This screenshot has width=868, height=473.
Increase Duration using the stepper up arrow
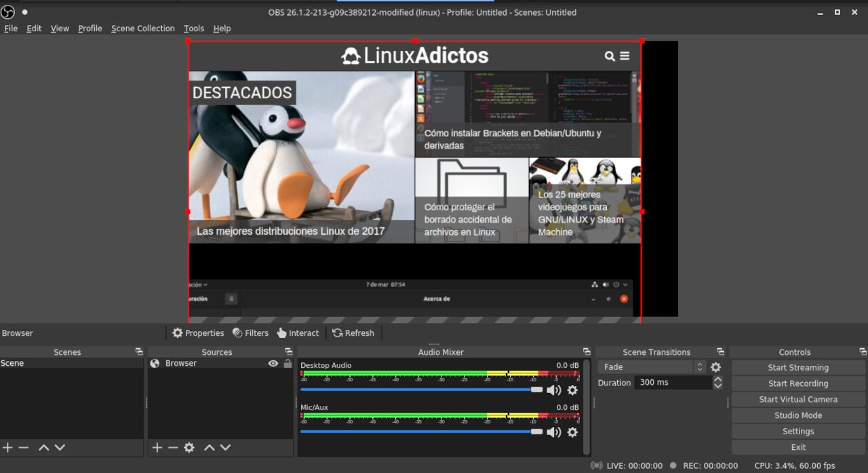717,379
